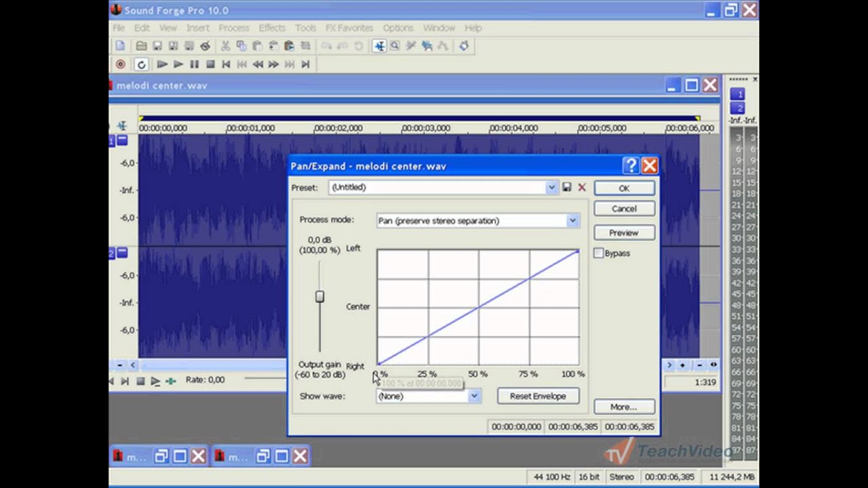868x488 pixels.
Task: Toggle channel 2 label in data window
Action: coord(113,253)
